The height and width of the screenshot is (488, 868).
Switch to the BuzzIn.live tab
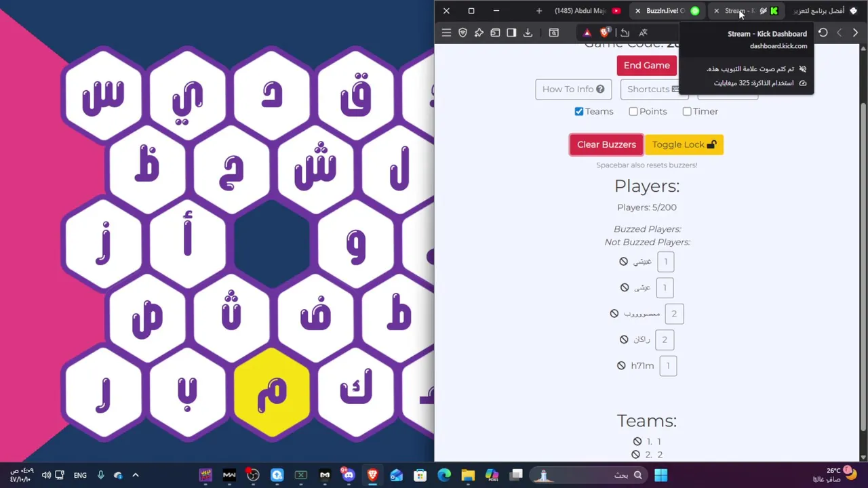point(668,11)
